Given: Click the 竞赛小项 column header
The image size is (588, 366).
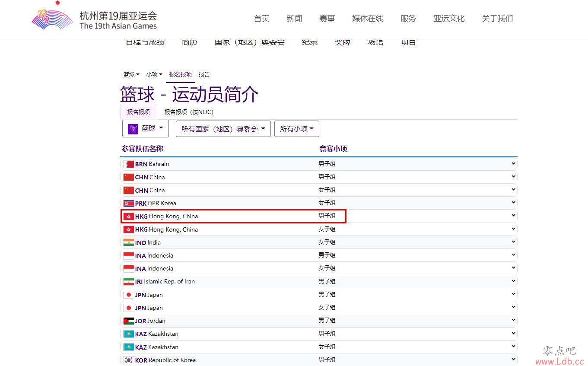Looking at the screenshot, I should [333, 149].
